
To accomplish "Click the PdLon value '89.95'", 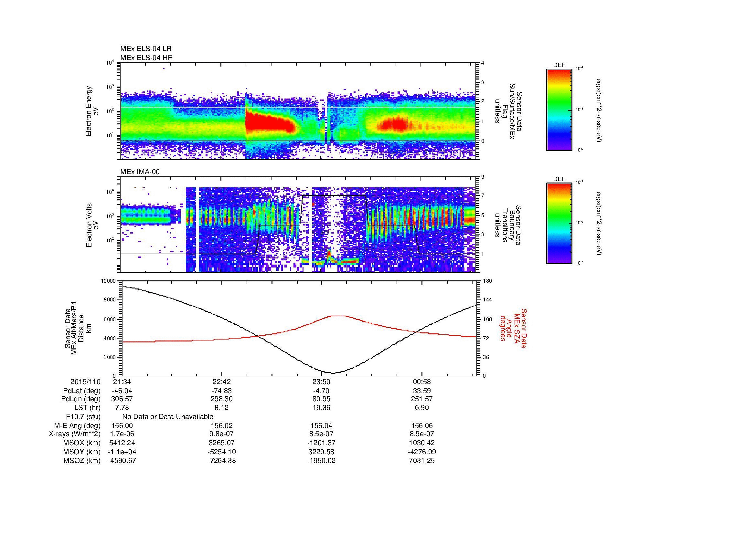I will (x=321, y=399).
